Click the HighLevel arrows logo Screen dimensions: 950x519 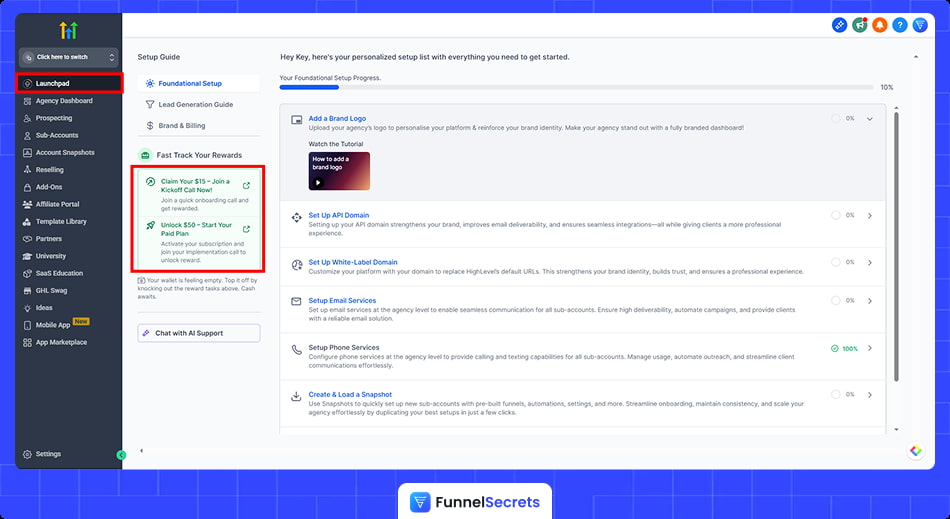68,30
